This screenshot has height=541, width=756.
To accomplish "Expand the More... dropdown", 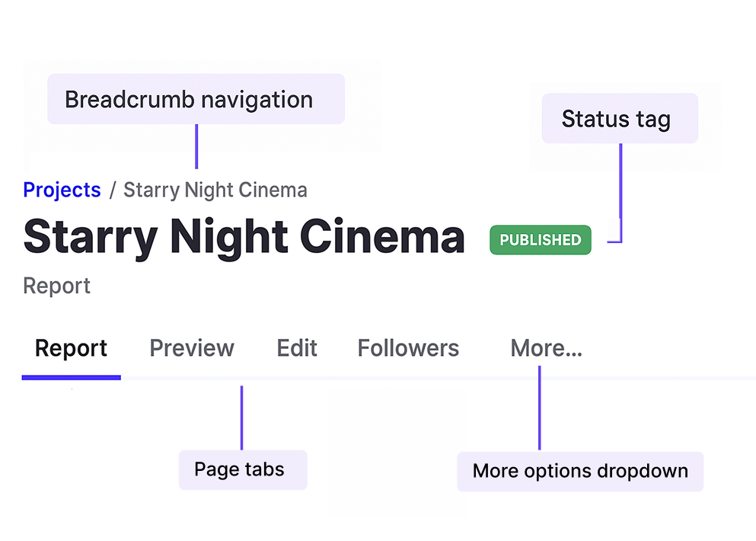I will 546,348.
